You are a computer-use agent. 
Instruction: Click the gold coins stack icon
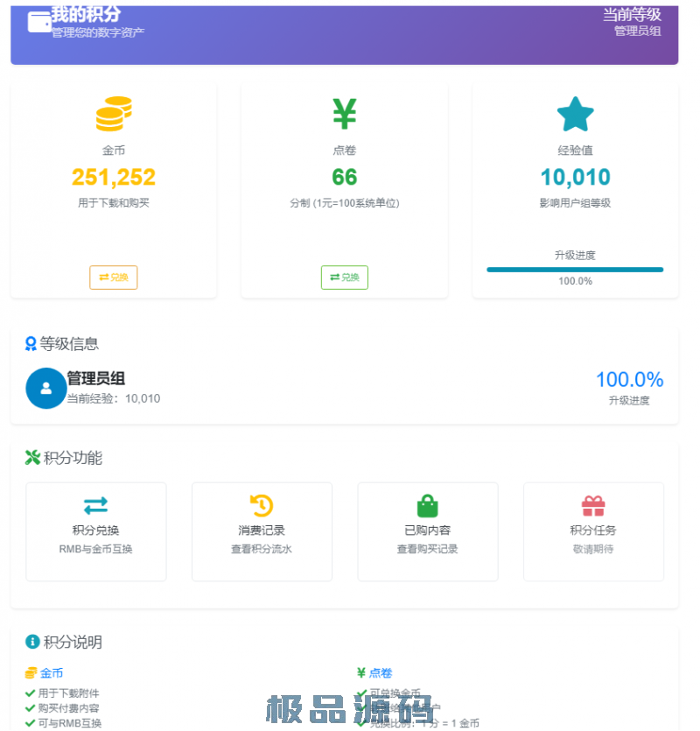114,114
